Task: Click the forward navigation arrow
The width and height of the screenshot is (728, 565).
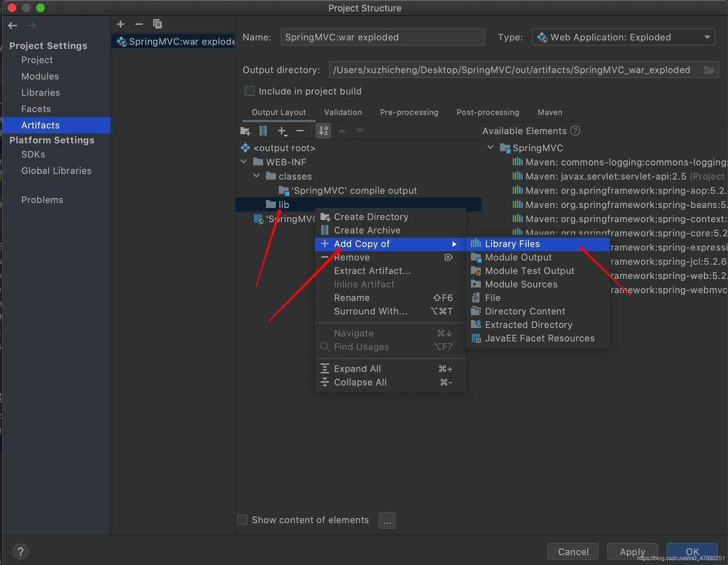Action: click(x=31, y=25)
